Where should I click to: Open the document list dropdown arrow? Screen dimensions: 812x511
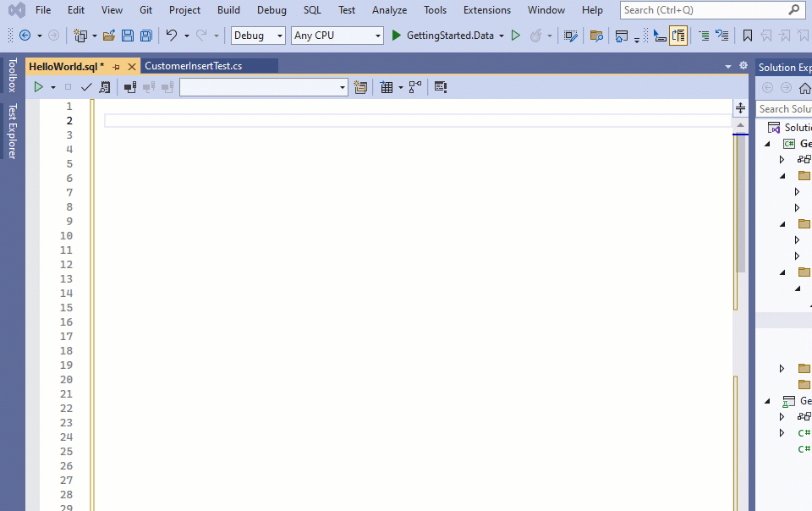(x=728, y=66)
